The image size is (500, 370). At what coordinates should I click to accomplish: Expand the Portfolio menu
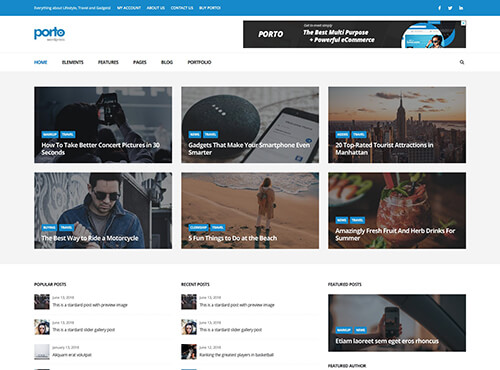click(199, 62)
